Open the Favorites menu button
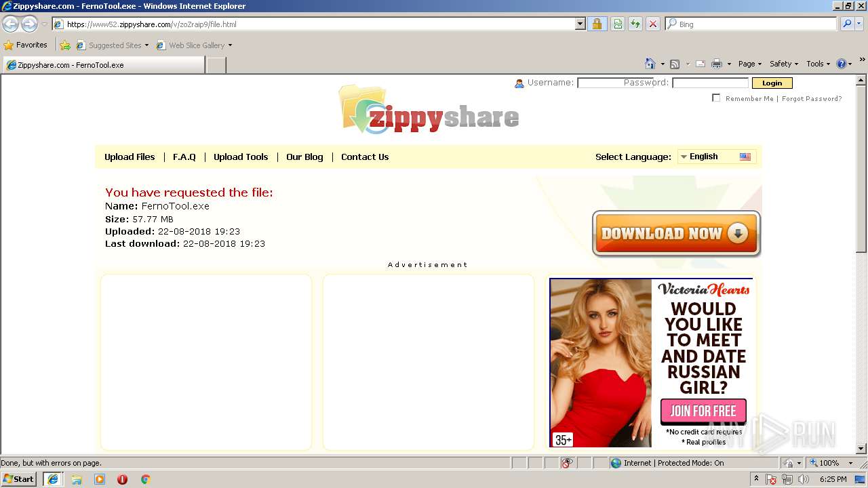 click(x=26, y=45)
